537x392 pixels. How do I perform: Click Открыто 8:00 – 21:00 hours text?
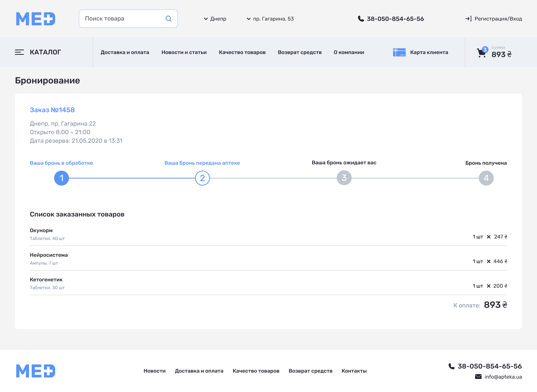point(60,132)
